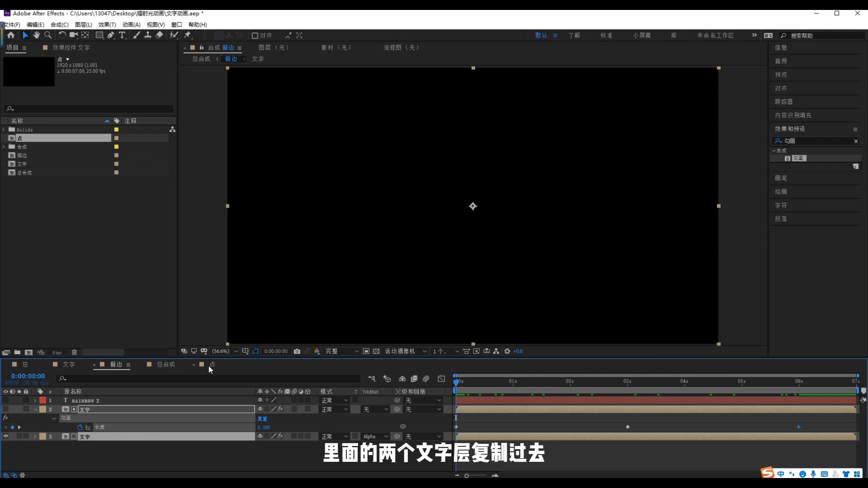Select the Clone Stamp tool
The width and height of the screenshot is (868, 488).
click(148, 35)
